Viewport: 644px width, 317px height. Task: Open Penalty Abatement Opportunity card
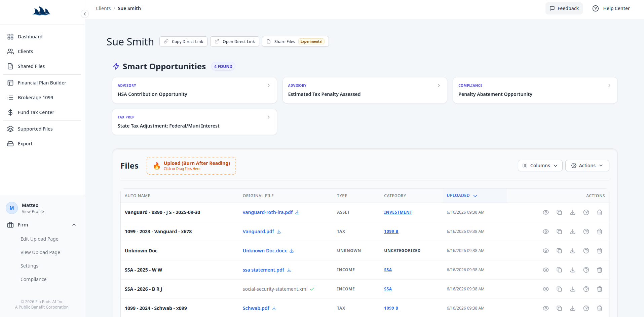pyautogui.click(x=535, y=90)
